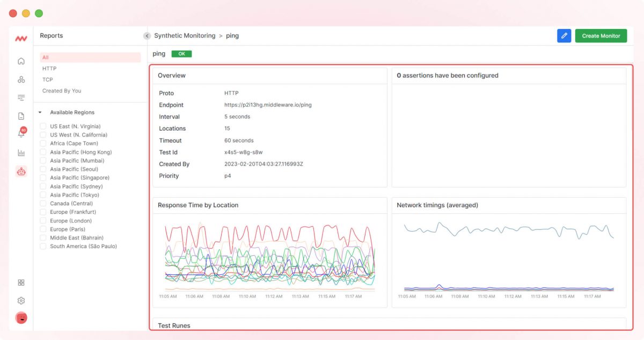The height and width of the screenshot is (340, 644).
Task: Click the blue pencil edit icon
Action: [564, 35]
